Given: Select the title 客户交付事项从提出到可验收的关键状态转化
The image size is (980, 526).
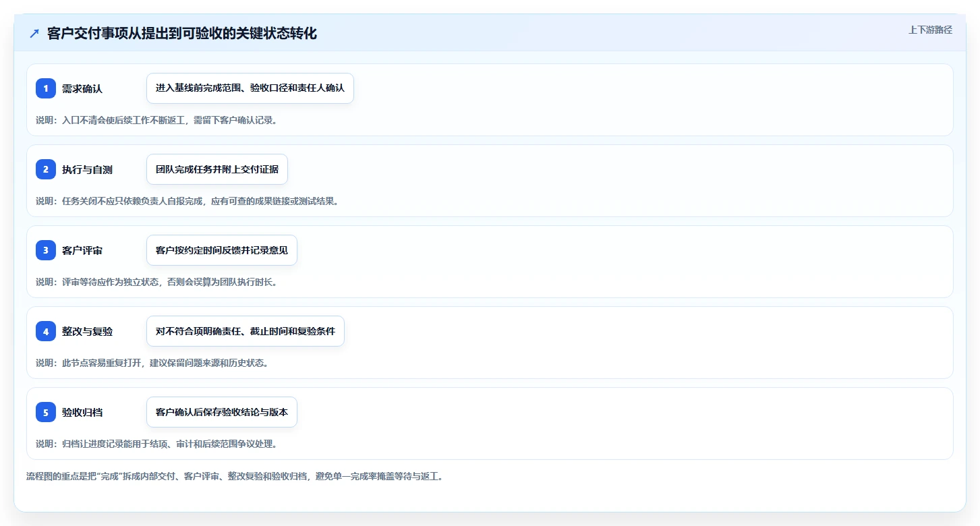Looking at the screenshot, I should coord(182,34).
